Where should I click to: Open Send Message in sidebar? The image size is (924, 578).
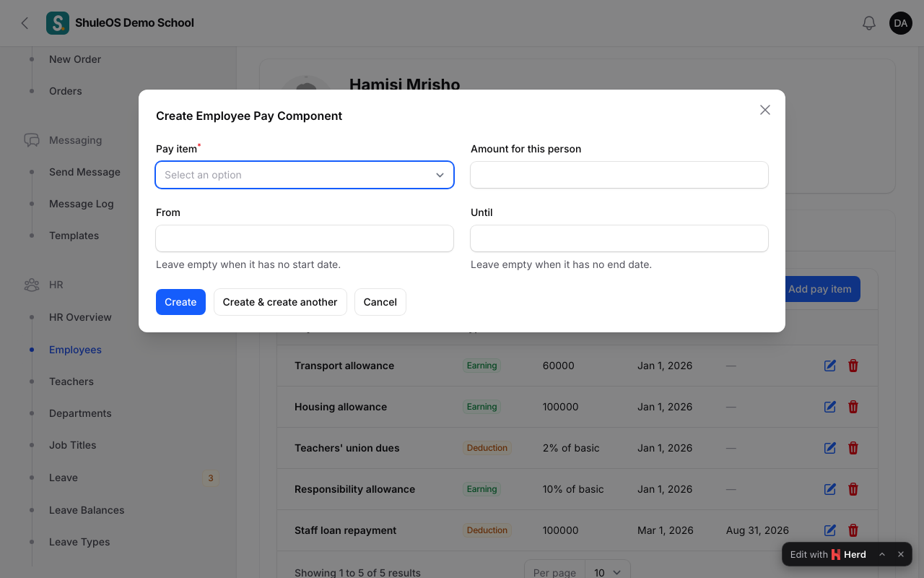coord(84,172)
